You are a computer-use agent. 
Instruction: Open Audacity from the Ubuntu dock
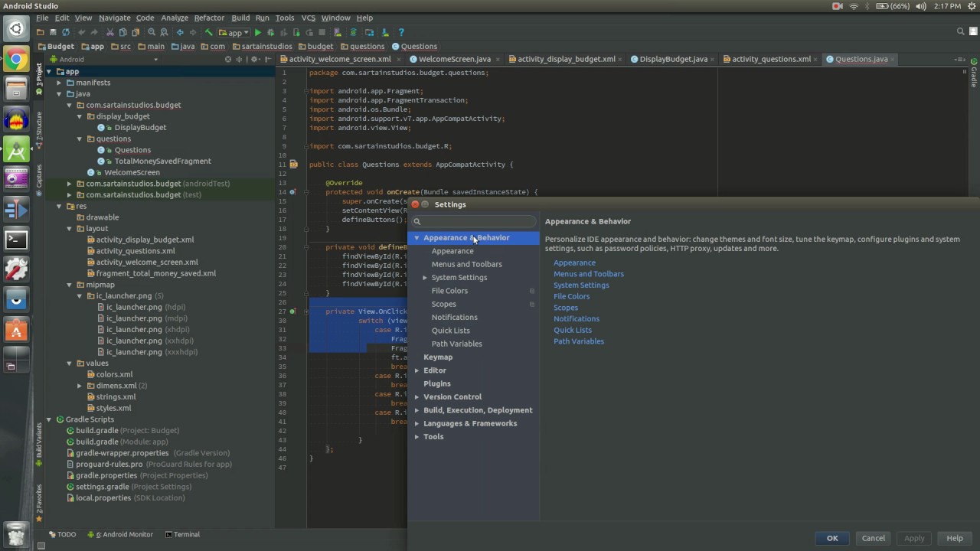[x=16, y=120]
